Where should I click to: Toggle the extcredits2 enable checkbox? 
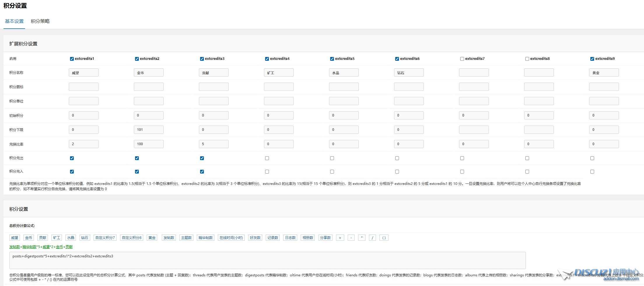tap(137, 59)
